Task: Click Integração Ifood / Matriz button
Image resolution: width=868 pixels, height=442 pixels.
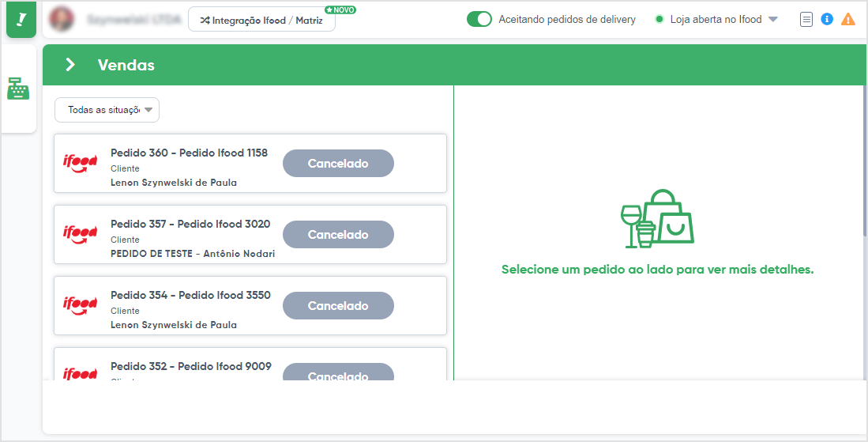Action: pos(262,20)
